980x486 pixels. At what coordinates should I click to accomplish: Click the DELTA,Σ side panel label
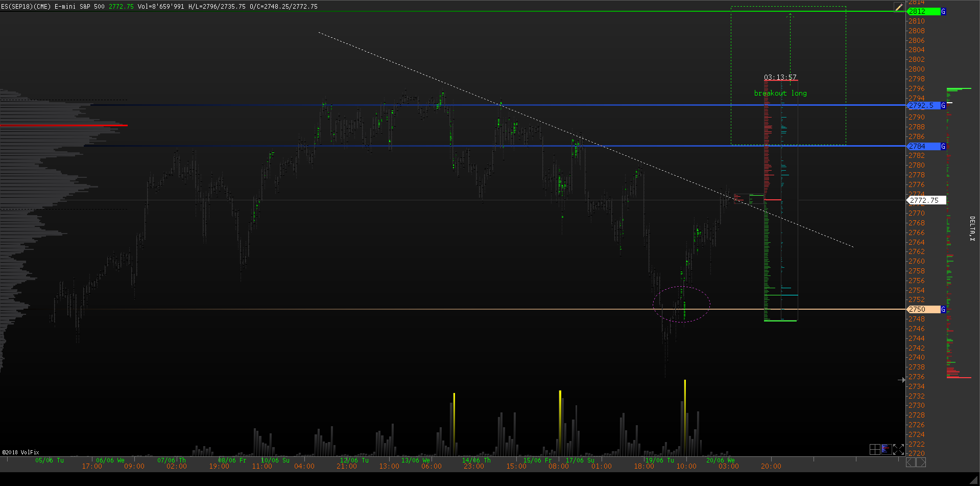[972, 228]
